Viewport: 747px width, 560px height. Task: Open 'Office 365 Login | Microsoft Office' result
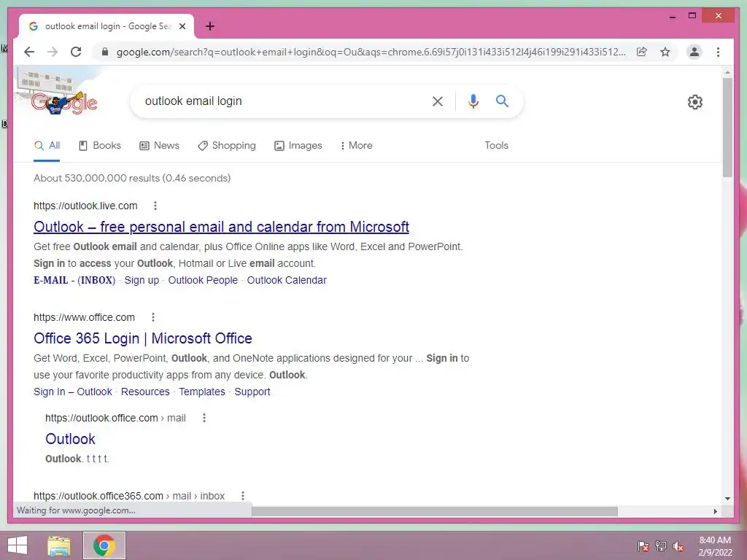coord(142,338)
